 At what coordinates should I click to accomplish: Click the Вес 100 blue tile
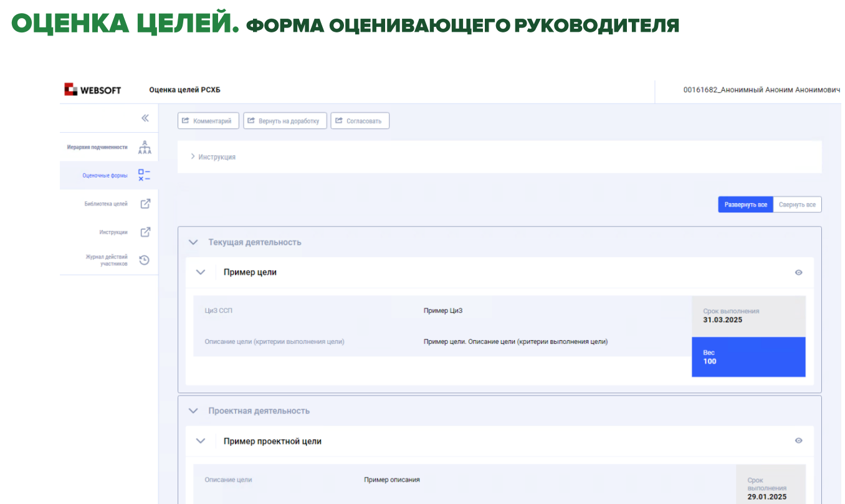[x=748, y=357]
